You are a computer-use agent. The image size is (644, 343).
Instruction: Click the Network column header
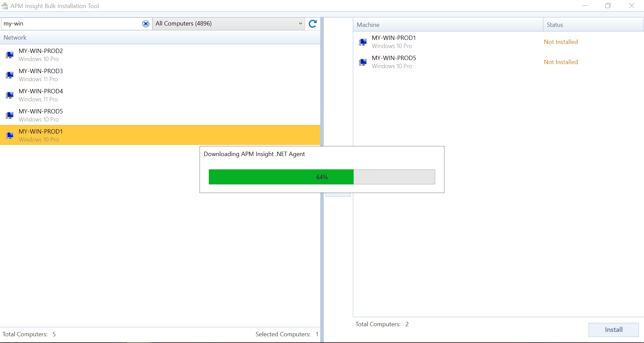pos(160,38)
